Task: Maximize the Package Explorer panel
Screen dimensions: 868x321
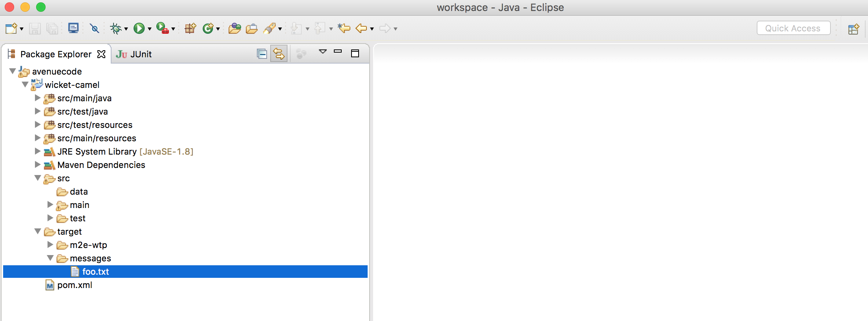Action: click(355, 53)
